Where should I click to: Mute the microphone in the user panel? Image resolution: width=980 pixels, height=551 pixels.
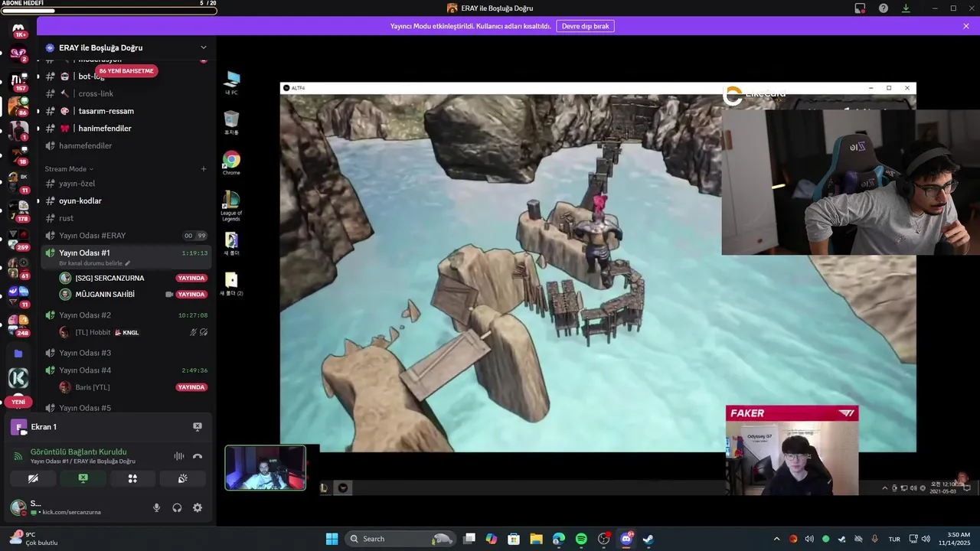157,507
